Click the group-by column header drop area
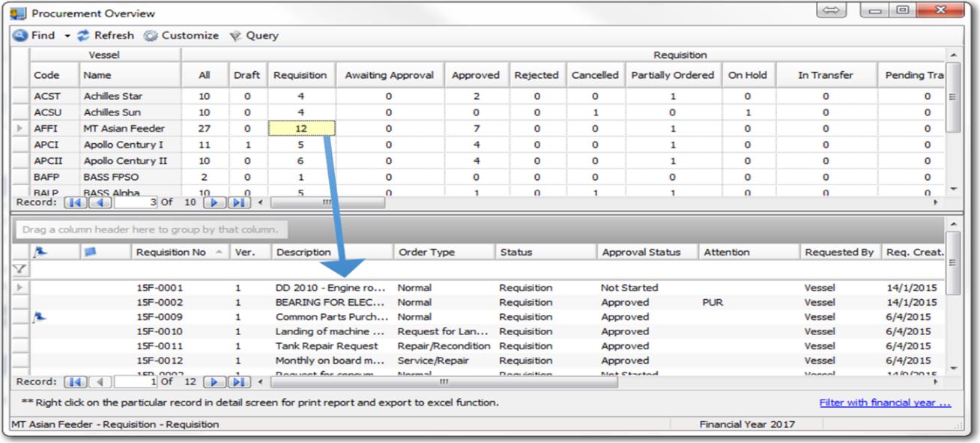 151,229
